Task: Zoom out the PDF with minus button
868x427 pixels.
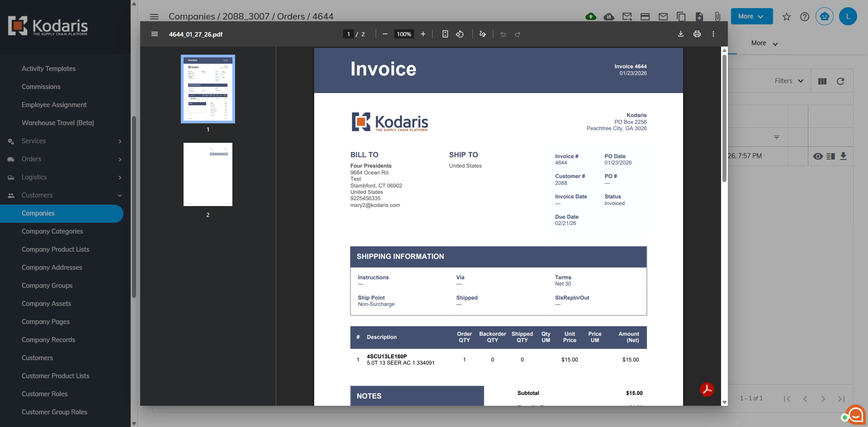Action: [385, 34]
